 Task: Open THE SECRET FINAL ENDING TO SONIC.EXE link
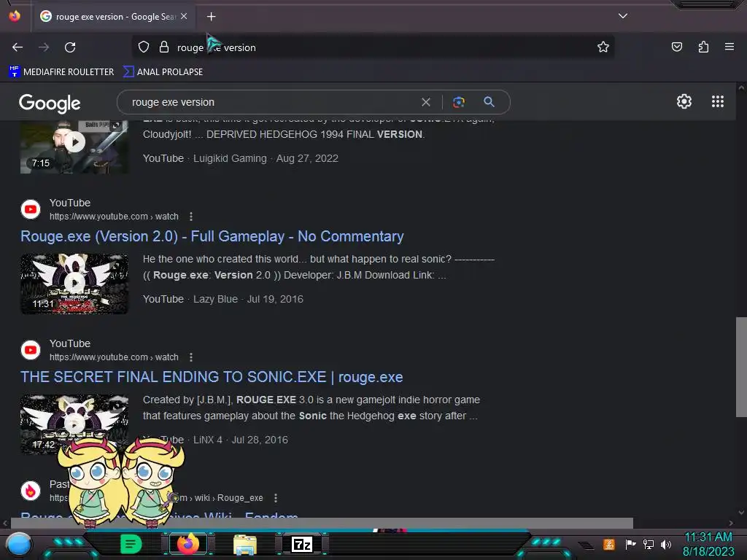[212, 377]
